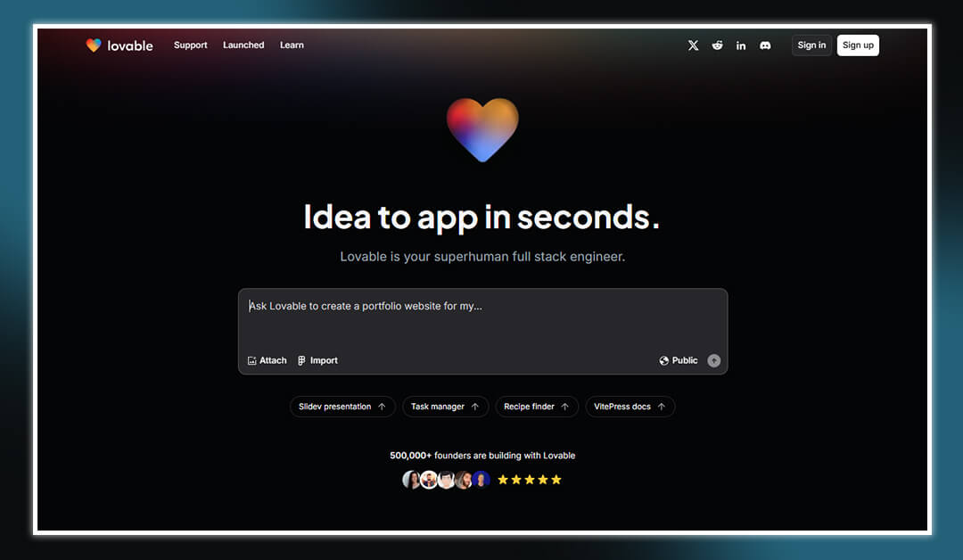
Task: Select the Slidev presentation suggestion
Action: click(342, 407)
